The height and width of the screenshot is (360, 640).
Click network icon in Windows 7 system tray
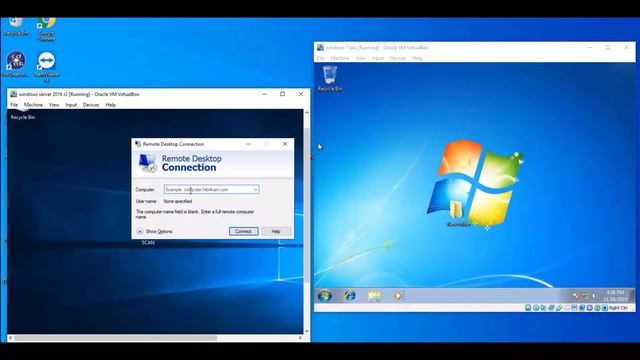(586, 296)
